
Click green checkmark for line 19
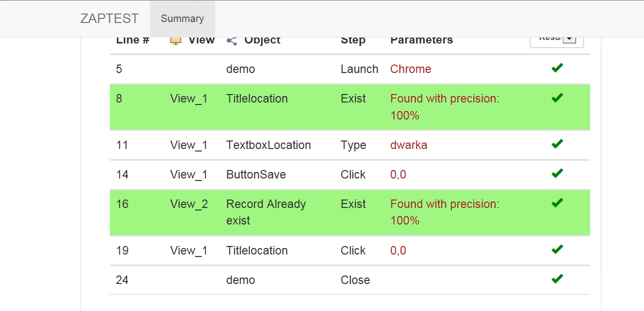[557, 249]
